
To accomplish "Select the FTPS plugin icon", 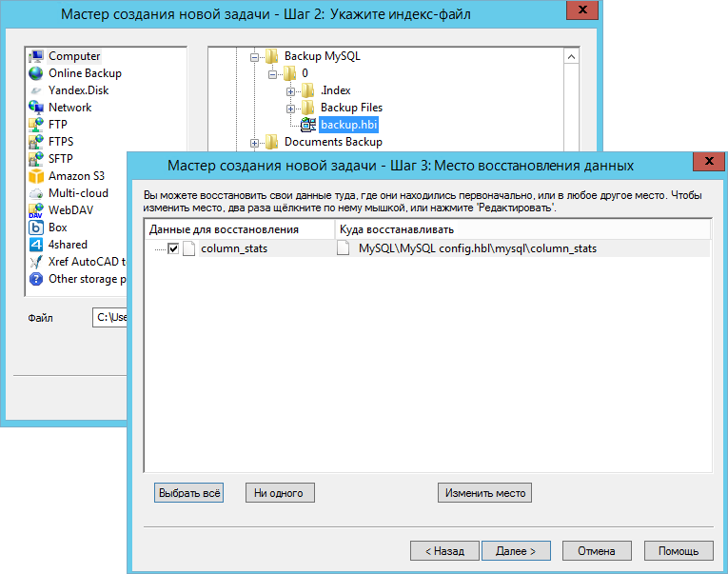I will (36, 142).
